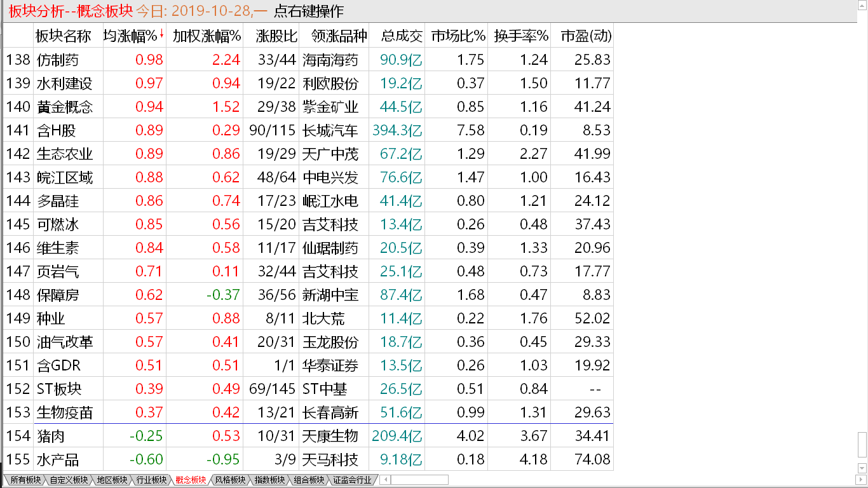This screenshot has width=868, height=488.
Task: Select the 黄金概念 sector row
Action: click(x=308, y=107)
